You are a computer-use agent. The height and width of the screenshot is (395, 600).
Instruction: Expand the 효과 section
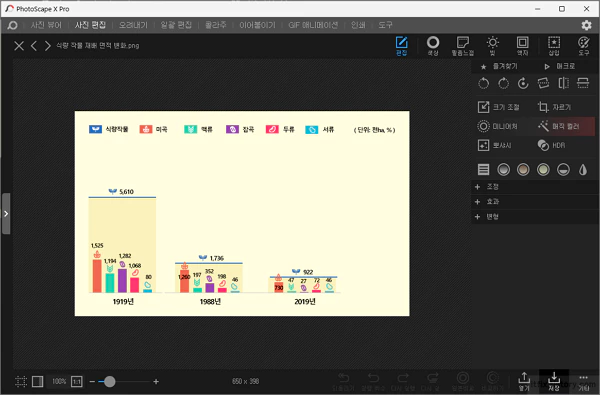[x=535, y=202]
